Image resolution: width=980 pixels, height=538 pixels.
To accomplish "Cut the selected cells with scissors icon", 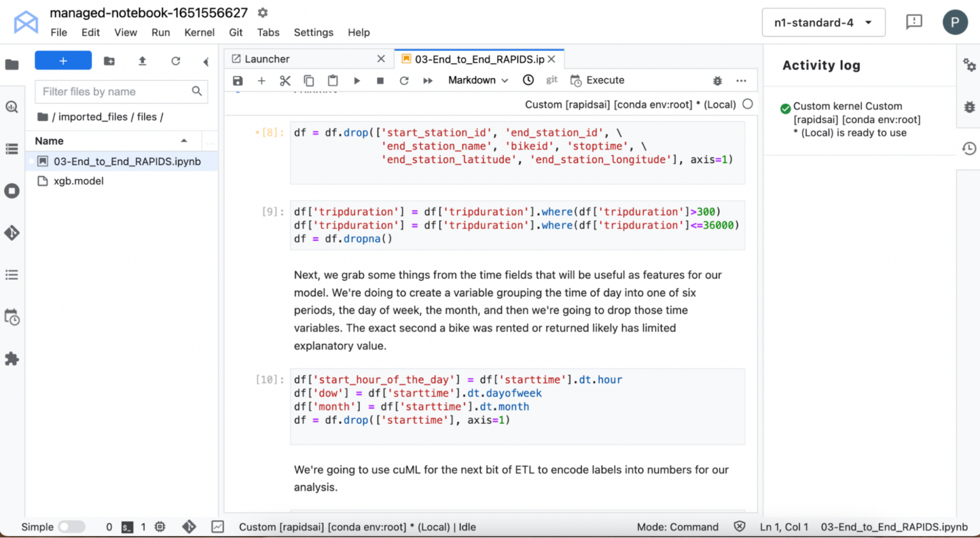I will tap(285, 80).
